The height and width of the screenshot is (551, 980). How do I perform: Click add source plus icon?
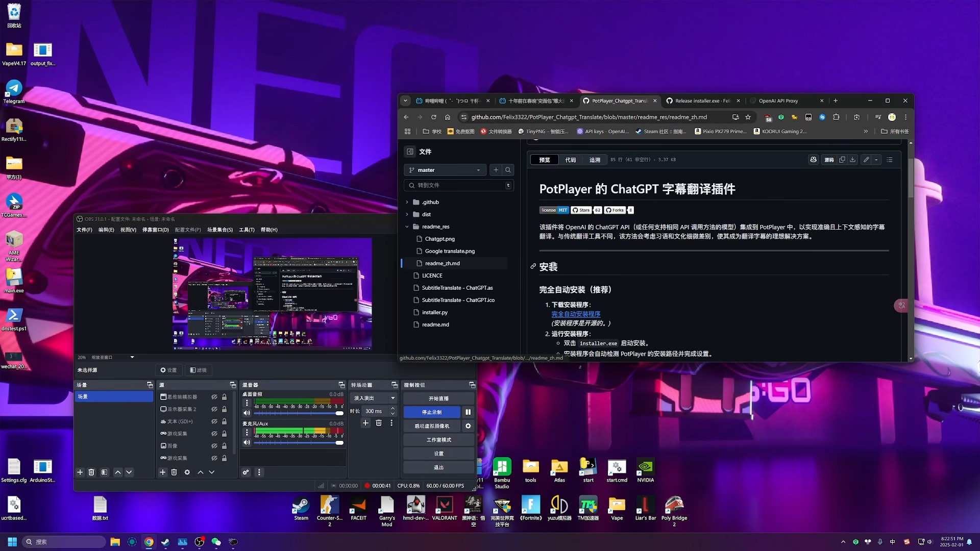click(162, 472)
